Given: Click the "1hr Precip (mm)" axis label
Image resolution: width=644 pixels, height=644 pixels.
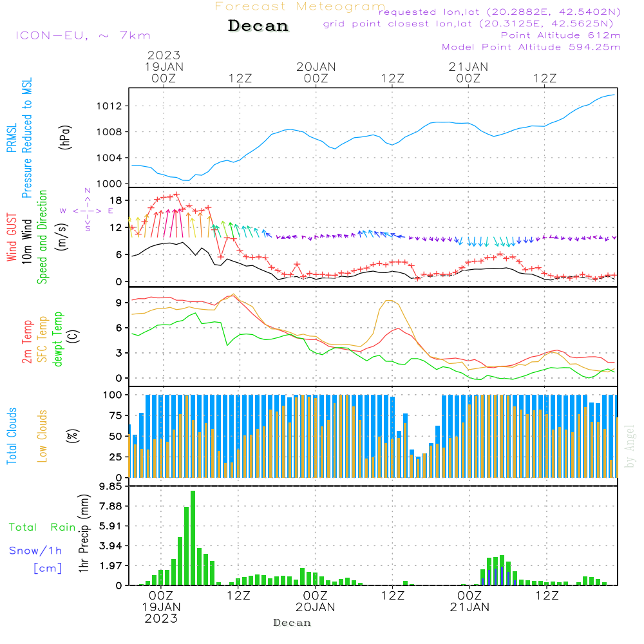Looking at the screenshot, I should pos(84,533).
